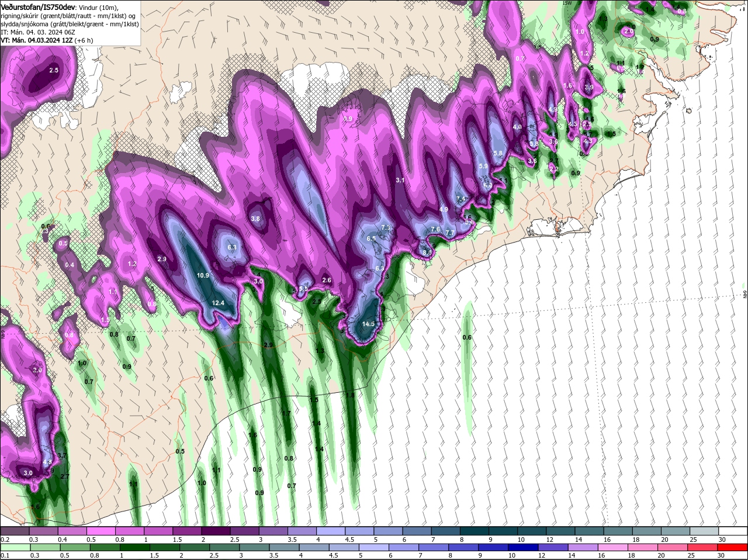Image resolution: width=748 pixels, height=560 pixels.
Task: Click the VT: Mán. 04.03.2024 12Z text
Action: 37,40
